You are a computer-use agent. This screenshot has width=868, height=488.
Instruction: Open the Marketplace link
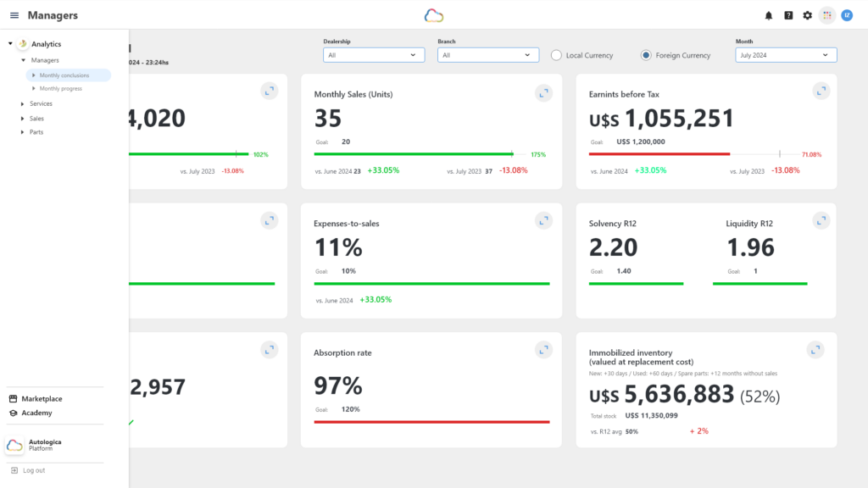pos(42,398)
